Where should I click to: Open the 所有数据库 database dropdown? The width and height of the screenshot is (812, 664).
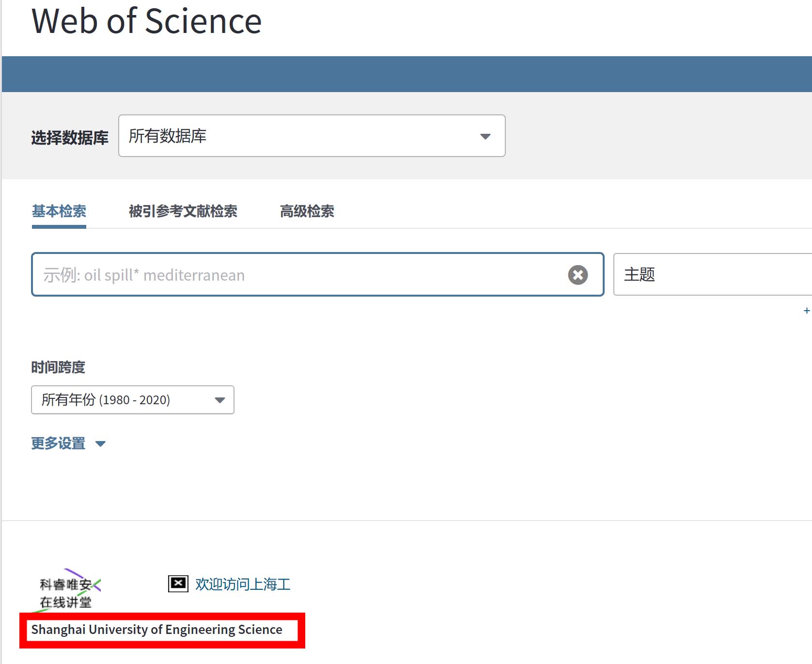[x=311, y=136]
